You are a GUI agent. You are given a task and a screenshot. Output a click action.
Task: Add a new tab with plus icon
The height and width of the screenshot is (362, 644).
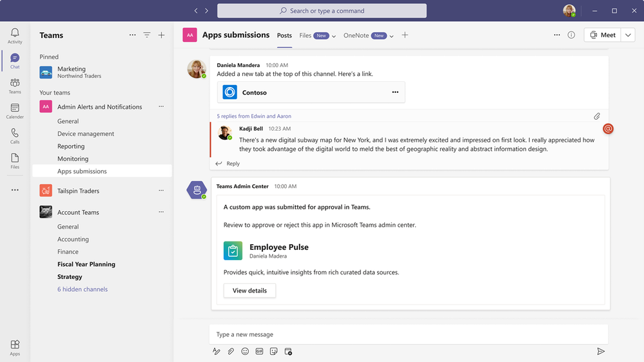tap(405, 35)
